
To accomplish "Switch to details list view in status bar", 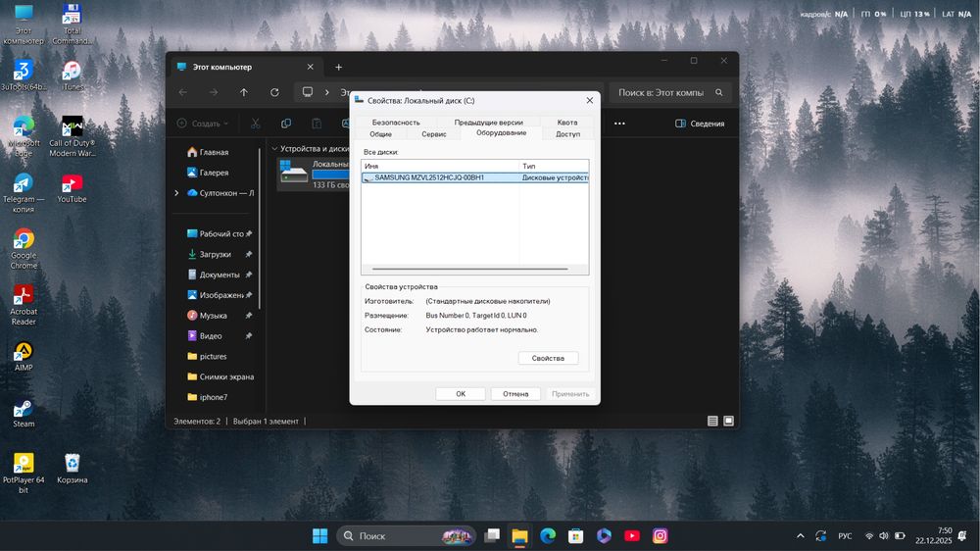I will [713, 421].
